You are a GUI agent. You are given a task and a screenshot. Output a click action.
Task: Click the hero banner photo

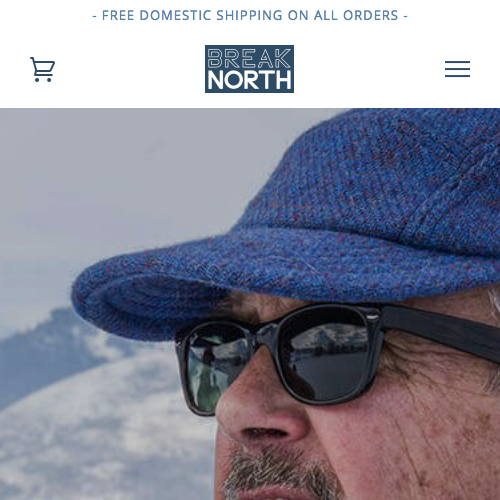click(250, 304)
